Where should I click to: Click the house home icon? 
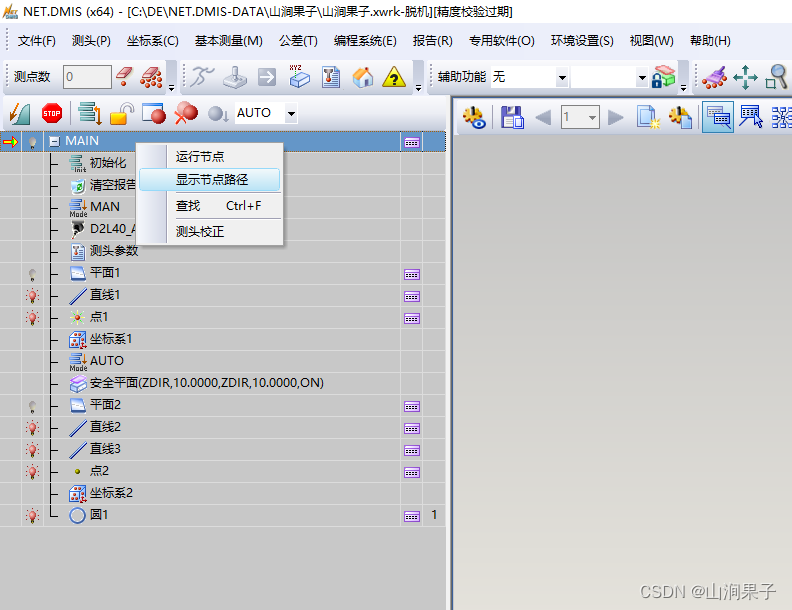363,77
